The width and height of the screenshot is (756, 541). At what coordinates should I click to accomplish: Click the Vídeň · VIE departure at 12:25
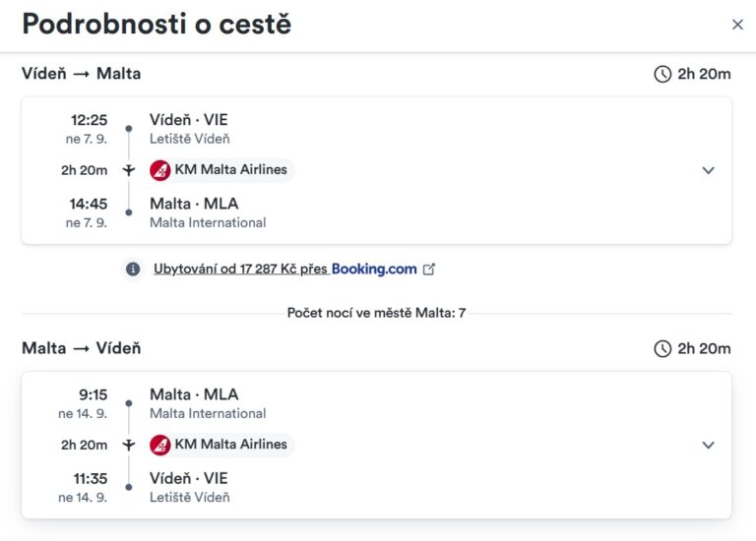[189, 119]
